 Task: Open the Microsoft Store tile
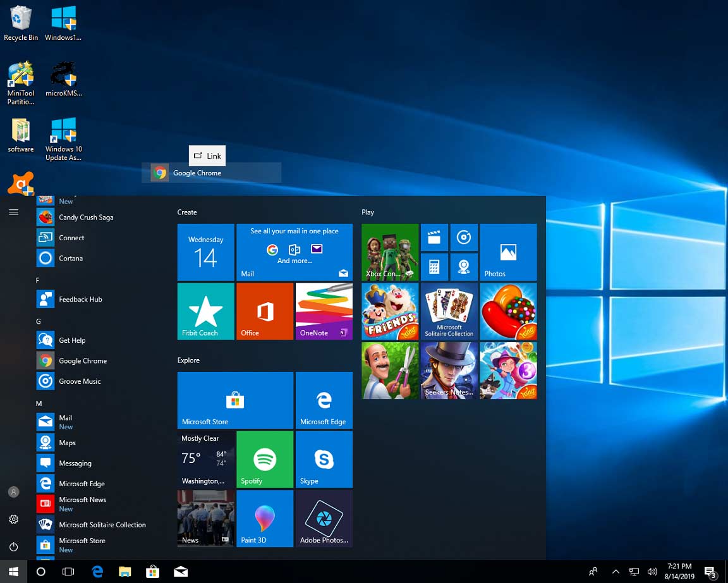[235, 400]
